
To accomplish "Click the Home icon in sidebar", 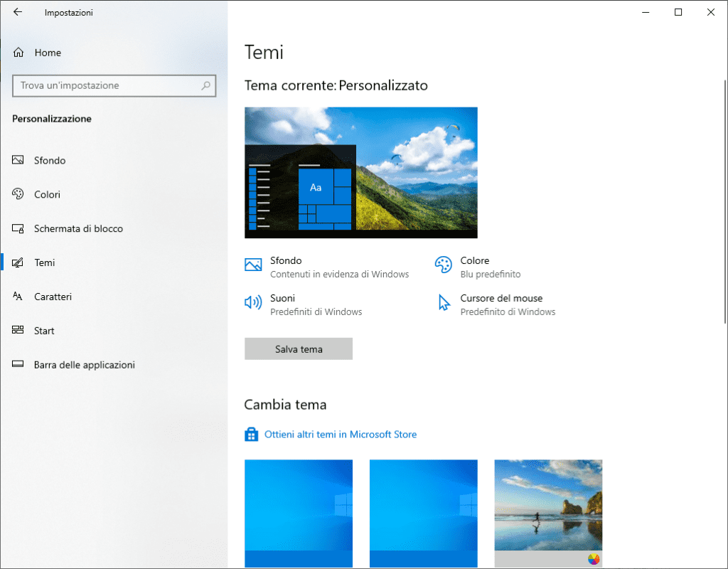I will coord(18,53).
